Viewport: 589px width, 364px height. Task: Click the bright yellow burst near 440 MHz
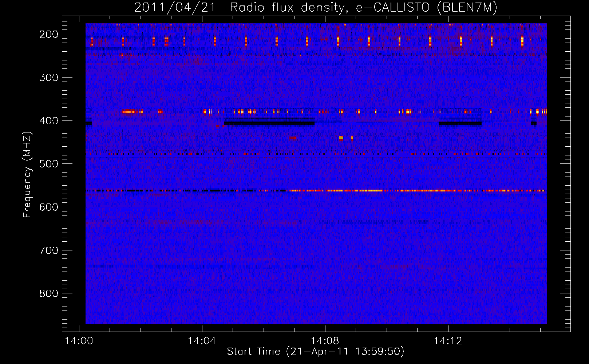coord(341,138)
